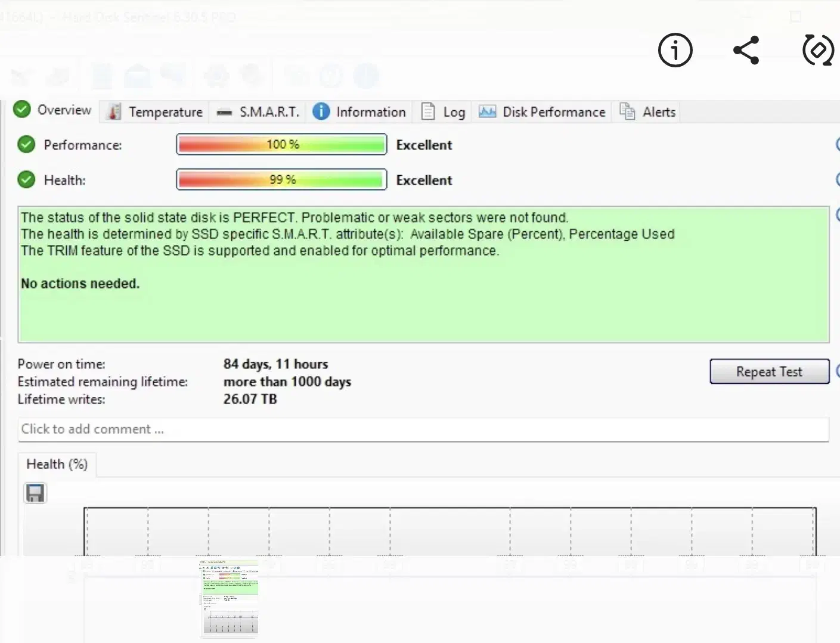This screenshot has width=840, height=643.
Task: Click the chart icon on Disk Performance tab
Action: point(487,111)
